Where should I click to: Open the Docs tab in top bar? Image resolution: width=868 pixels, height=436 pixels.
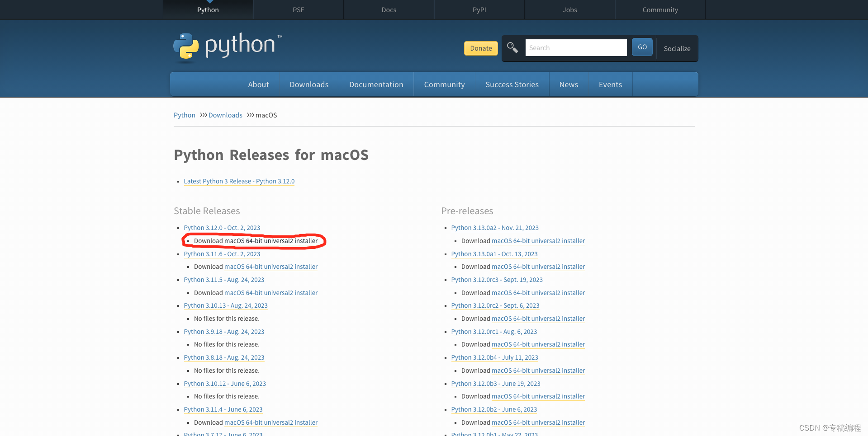pos(389,9)
